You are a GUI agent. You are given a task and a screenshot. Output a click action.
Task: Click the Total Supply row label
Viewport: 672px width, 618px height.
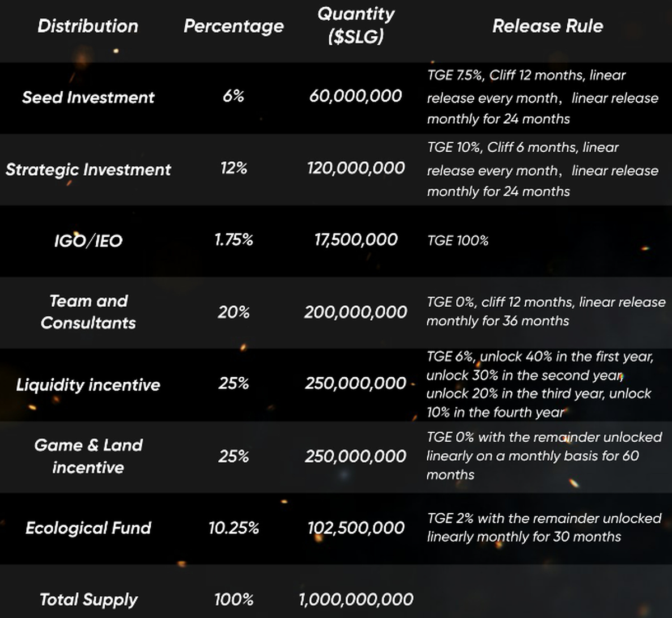pyautogui.click(x=88, y=600)
